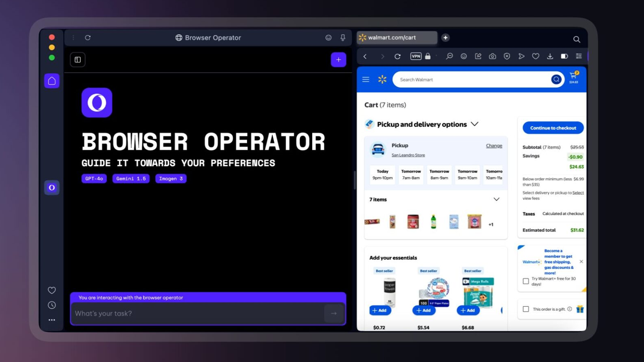Click the heart/favorites icon in sidebar
This screenshot has height=362, width=644.
[52, 290]
